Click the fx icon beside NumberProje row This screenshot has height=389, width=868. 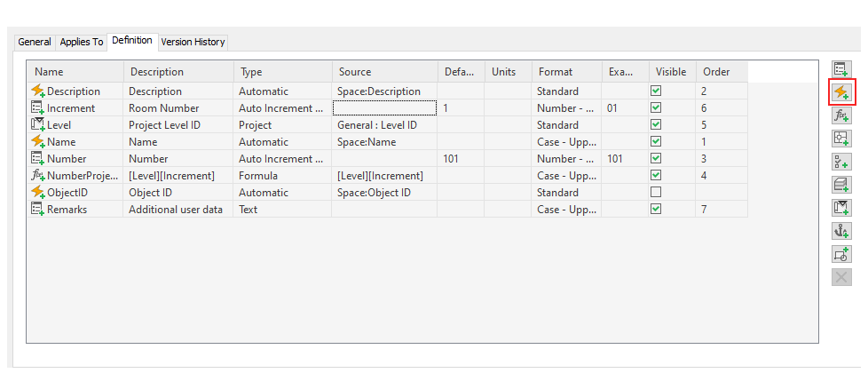coord(37,176)
